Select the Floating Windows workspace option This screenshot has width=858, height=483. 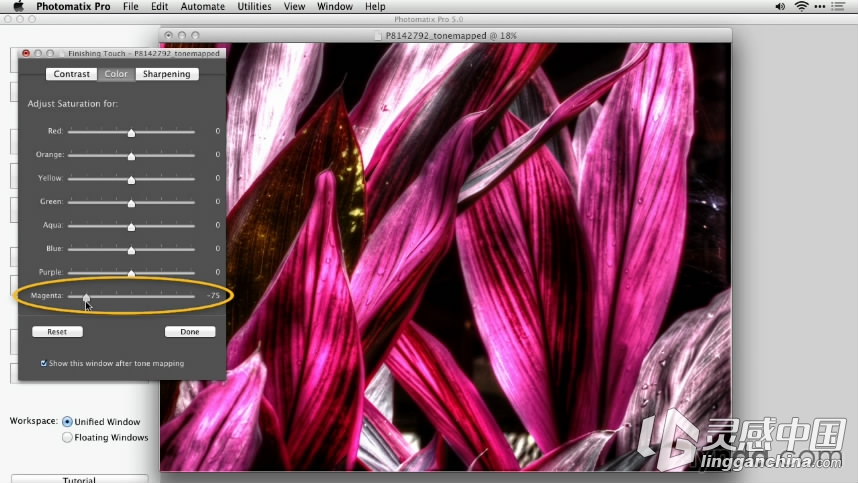[x=67, y=438]
